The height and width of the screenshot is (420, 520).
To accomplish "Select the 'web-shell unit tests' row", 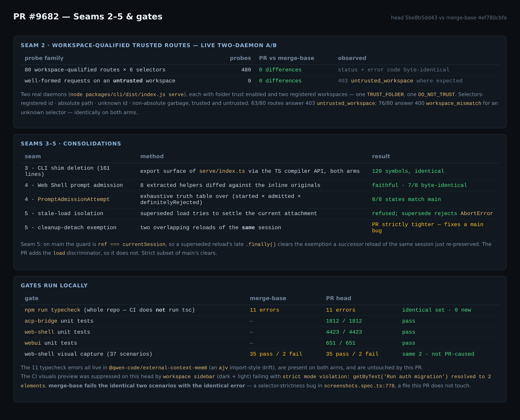I will click(x=260, y=332).
